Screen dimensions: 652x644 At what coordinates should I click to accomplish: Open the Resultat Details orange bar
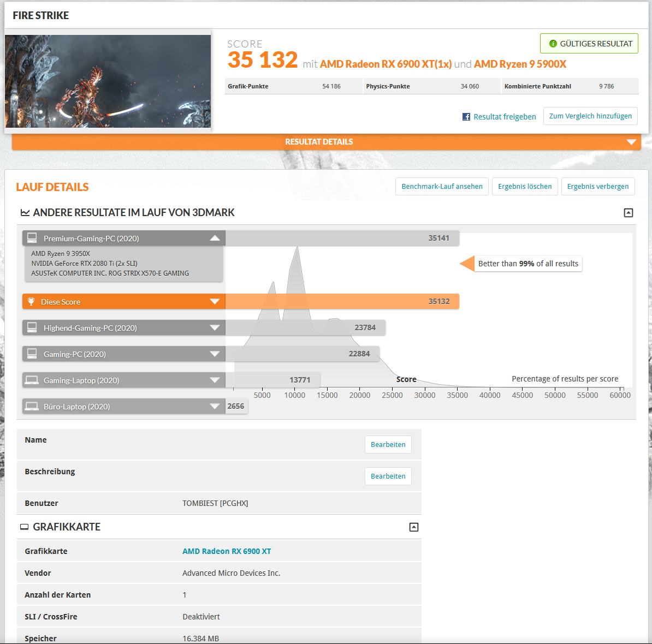(x=327, y=142)
